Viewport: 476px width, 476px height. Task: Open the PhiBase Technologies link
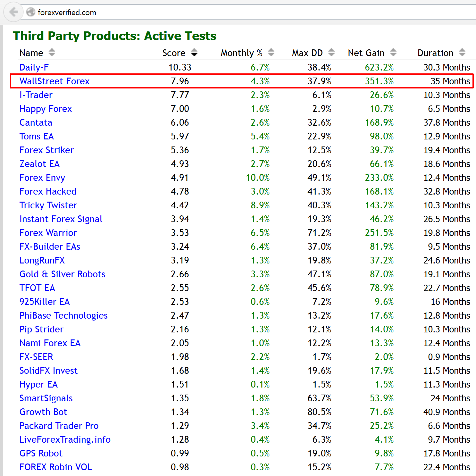tap(63, 315)
